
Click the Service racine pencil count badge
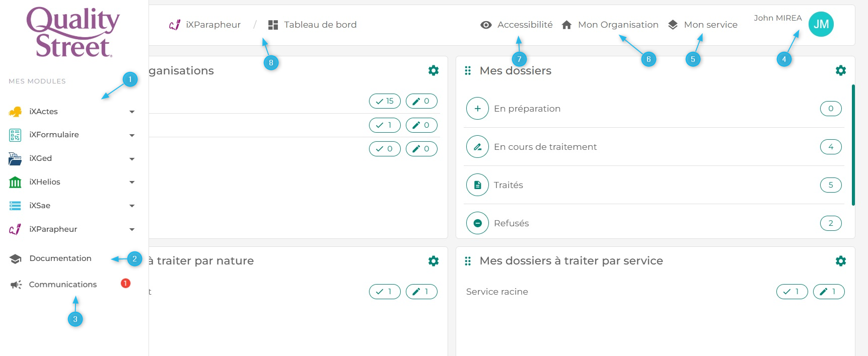(828, 292)
